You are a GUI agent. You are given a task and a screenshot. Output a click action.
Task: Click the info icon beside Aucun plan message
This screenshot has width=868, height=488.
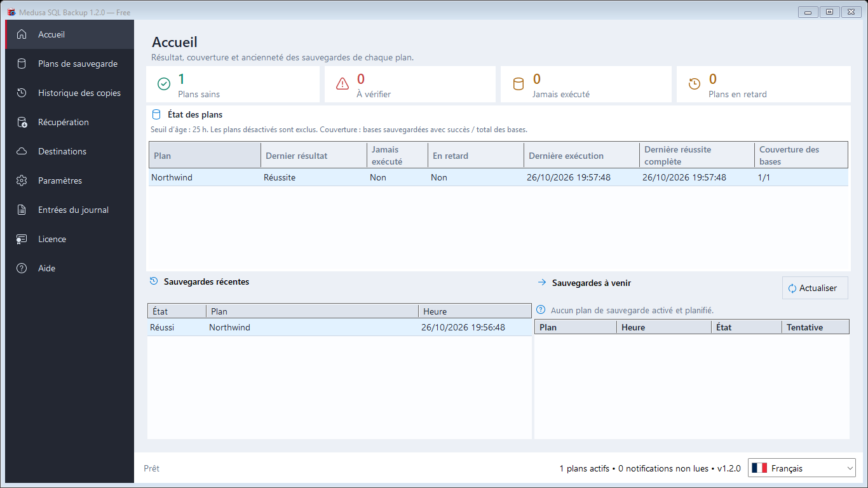point(541,310)
